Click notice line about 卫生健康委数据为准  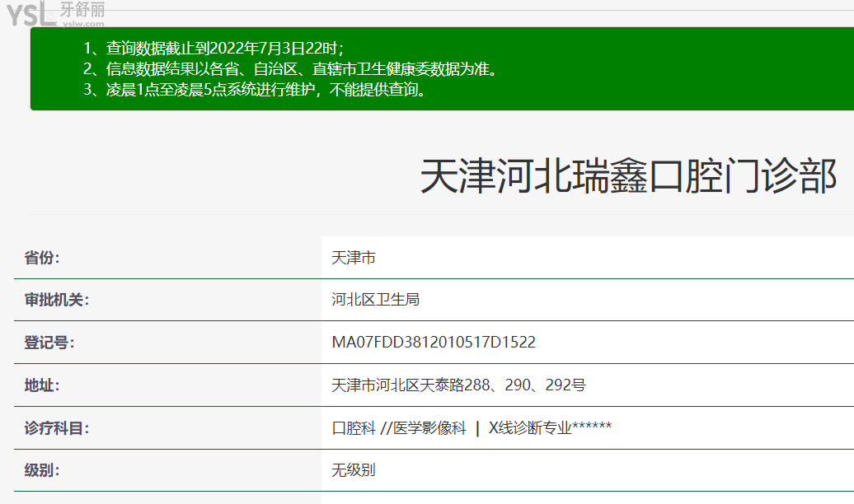coord(290,69)
